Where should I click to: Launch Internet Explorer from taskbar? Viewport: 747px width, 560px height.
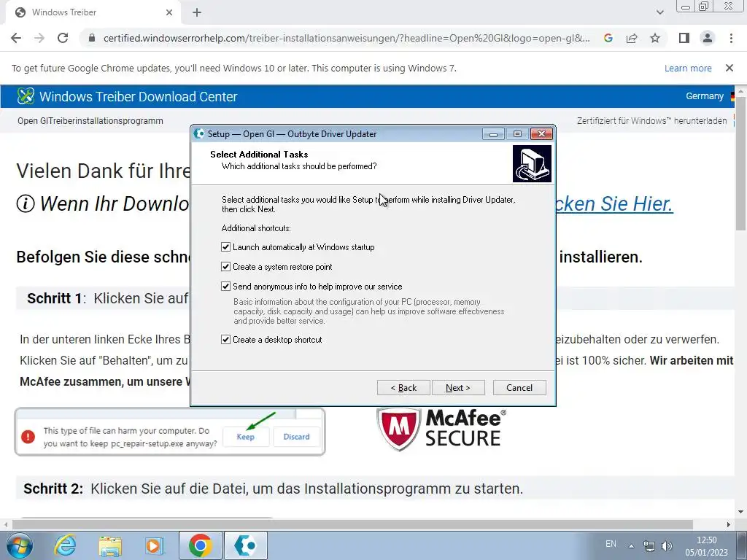pyautogui.click(x=65, y=545)
